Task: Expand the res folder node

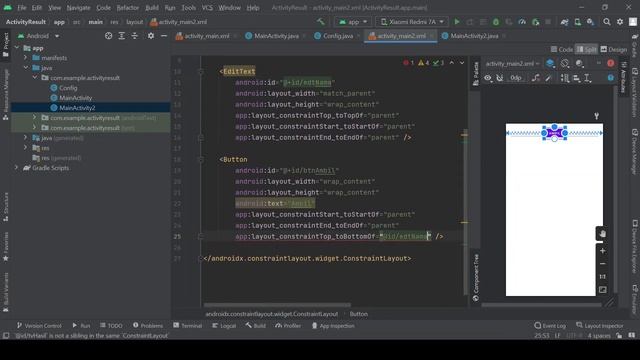Action: point(26,147)
